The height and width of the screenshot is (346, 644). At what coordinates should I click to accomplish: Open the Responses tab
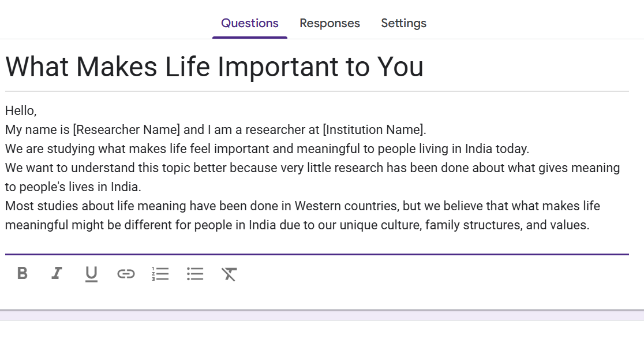coord(330,23)
